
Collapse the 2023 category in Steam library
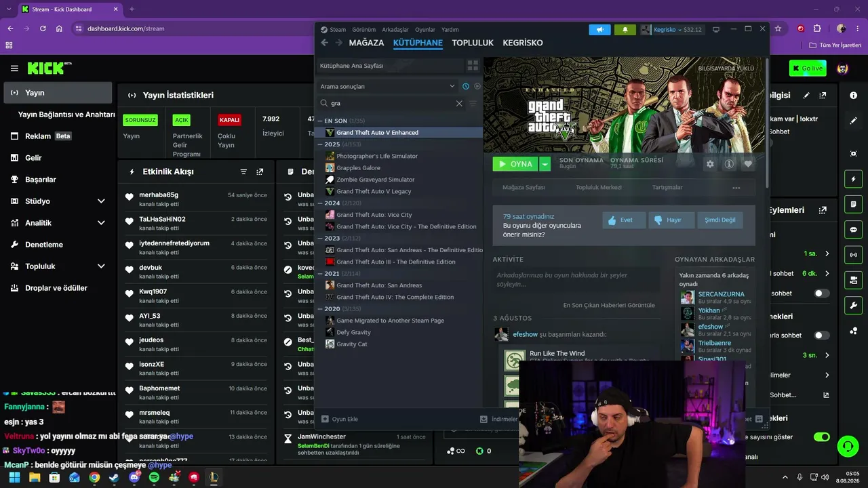pyautogui.click(x=321, y=239)
